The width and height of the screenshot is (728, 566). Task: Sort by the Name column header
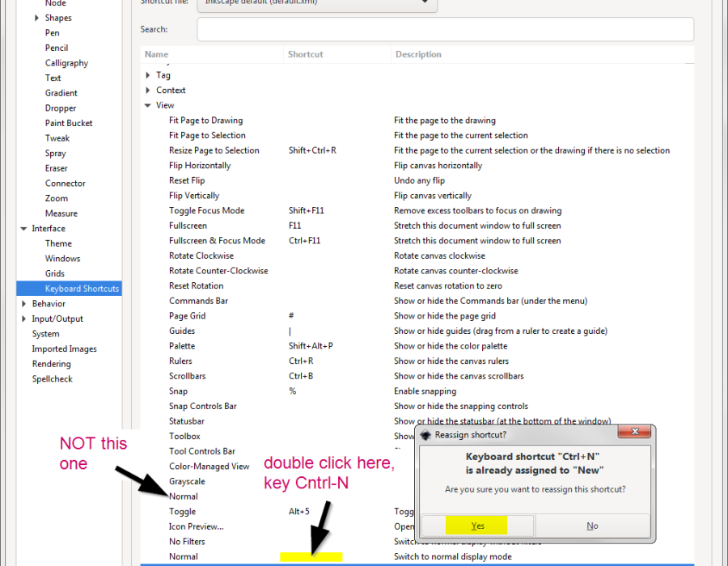pyautogui.click(x=212, y=54)
